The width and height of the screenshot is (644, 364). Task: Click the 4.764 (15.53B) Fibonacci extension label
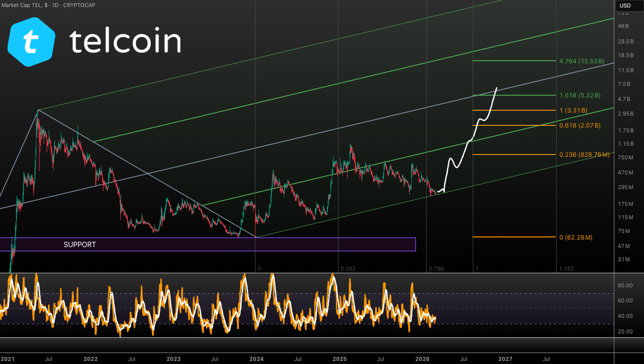582,61
